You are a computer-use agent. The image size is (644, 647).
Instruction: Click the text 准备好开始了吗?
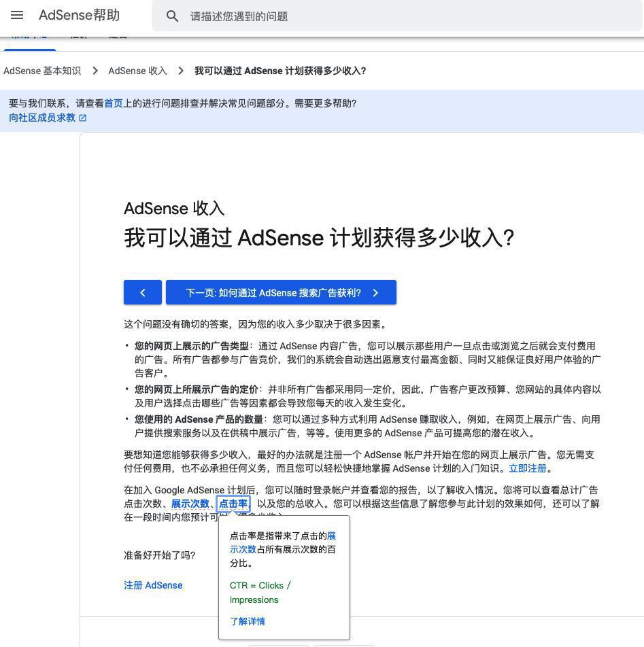coord(159,555)
